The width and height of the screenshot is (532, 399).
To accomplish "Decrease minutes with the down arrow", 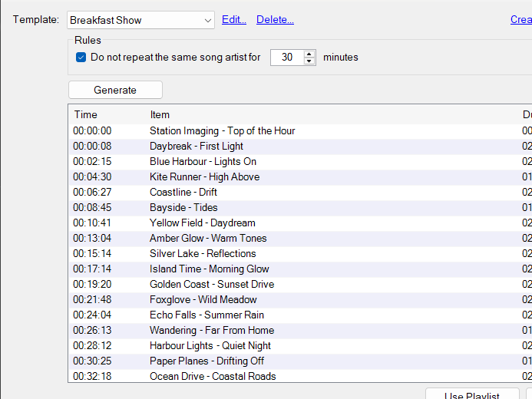I will coord(309,61).
